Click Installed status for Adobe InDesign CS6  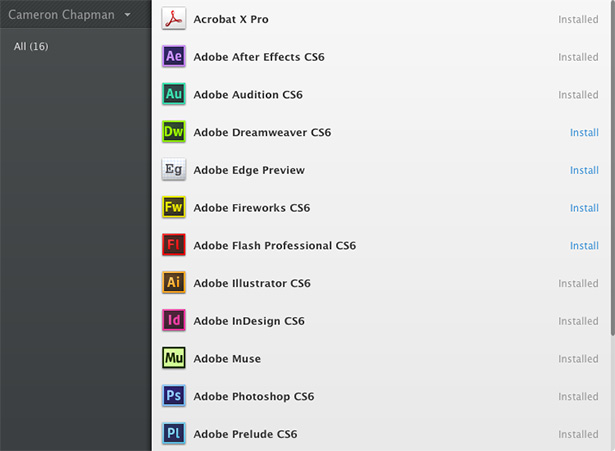tap(578, 321)
